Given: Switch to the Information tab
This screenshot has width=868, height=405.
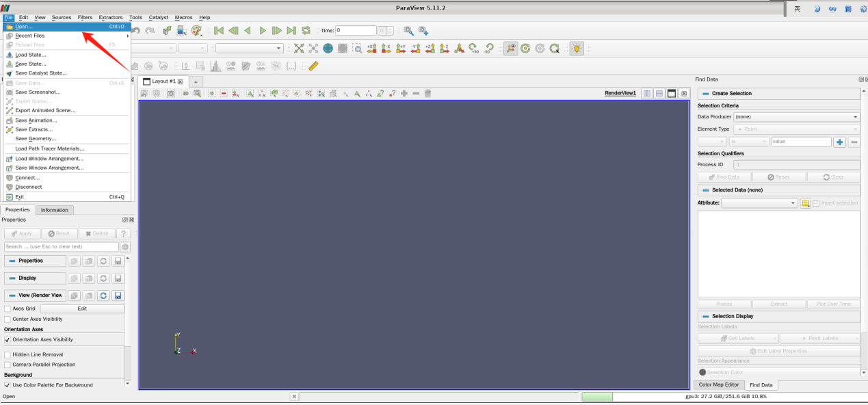Looking at the screenshot, I should (54, 210).
